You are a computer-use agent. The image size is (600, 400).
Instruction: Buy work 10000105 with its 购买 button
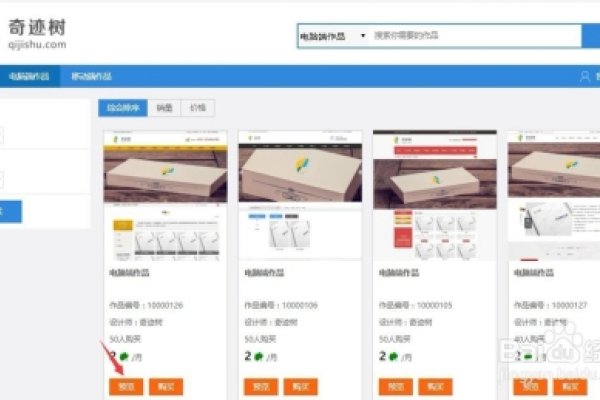click(435, 387)
